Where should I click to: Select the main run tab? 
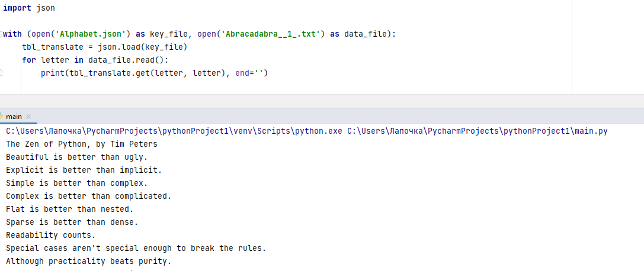[15, 117]
